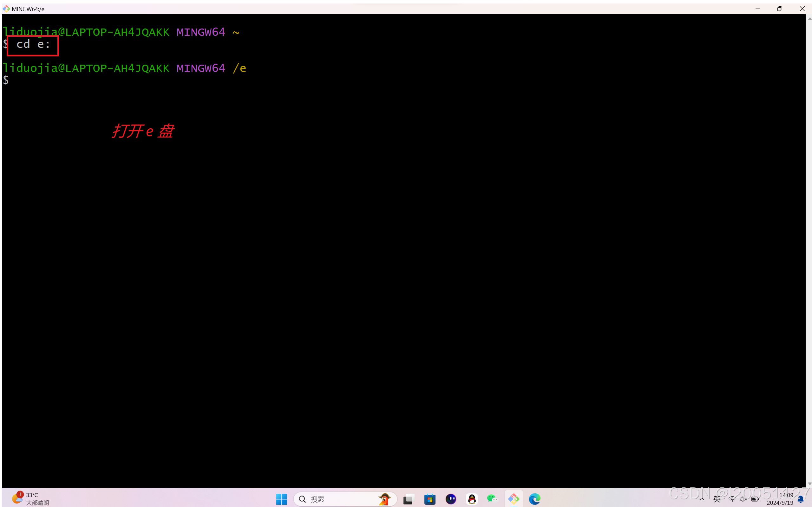This screenshot has height=507, width=812.
Task: Open the clock and date 2024/9/19
Action: tap(781, 499)
